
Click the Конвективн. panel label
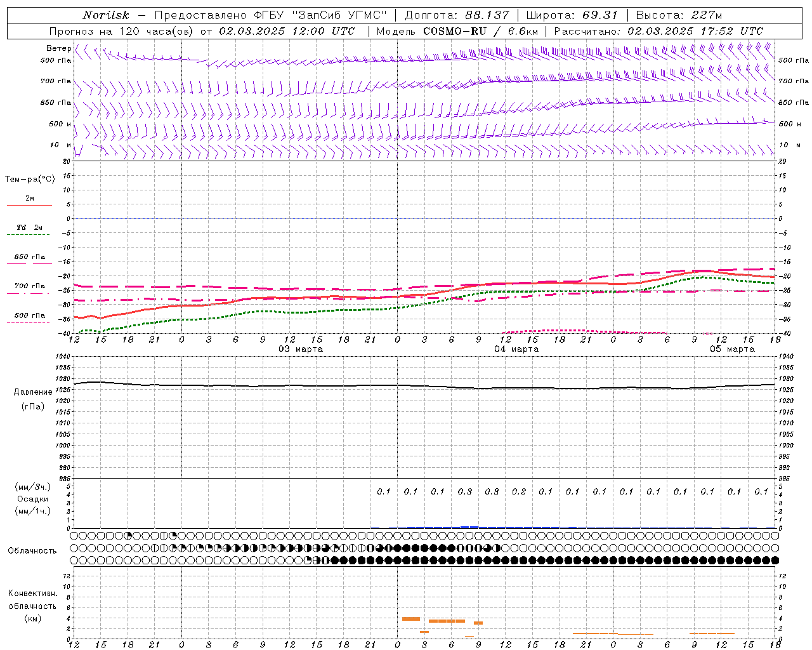32,594
